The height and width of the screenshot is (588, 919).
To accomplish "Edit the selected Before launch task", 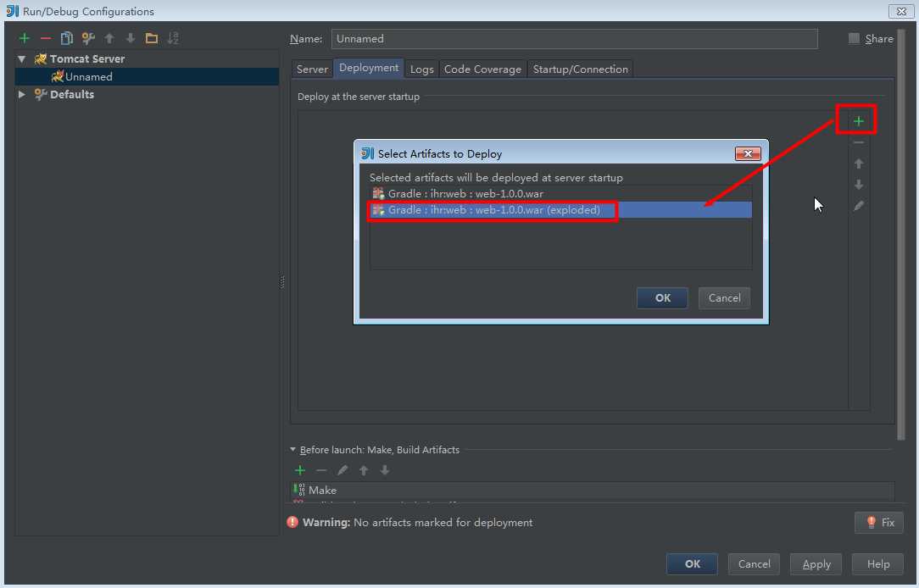I will [343, 470].
